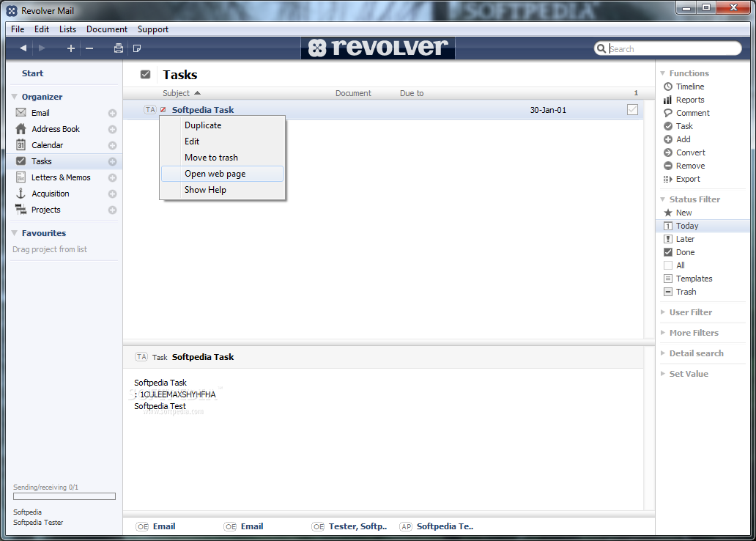Click the Letters & Memos document icon
Image resolution: width=756 pixels, height=541 pixels.
click(x=21, y=177)
